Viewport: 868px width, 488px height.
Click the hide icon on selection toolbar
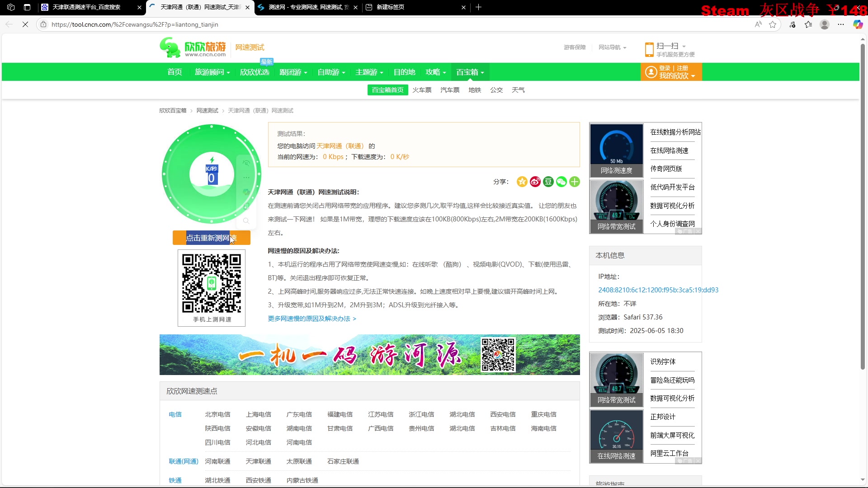pyautogui.click(x=246, y=163)
